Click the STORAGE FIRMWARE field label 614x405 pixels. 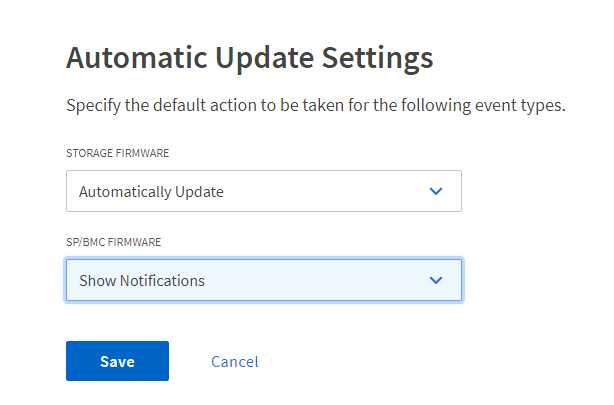(x=117, y=153)
